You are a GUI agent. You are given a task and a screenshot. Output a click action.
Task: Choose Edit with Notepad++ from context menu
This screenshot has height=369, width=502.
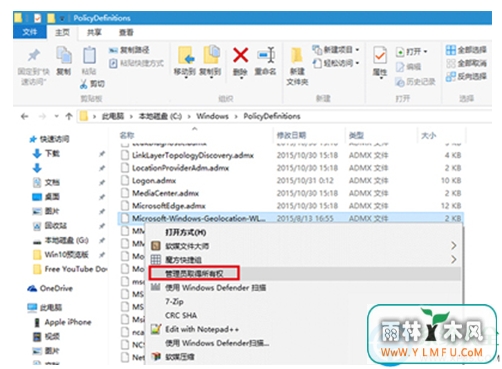202,329
